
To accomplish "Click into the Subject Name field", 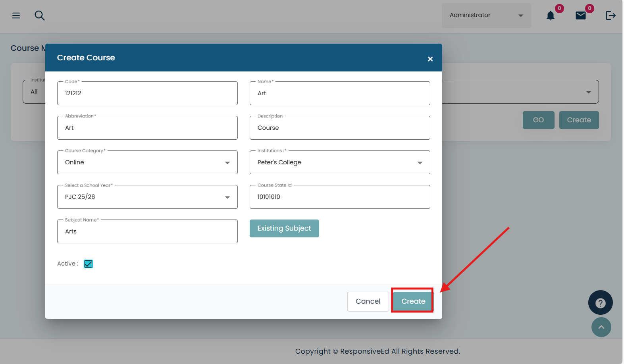I will point(147,232).
